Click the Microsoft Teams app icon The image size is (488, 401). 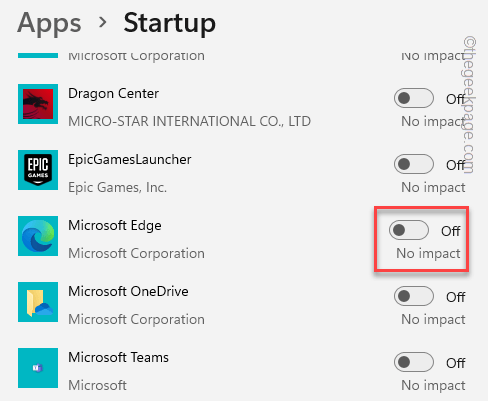[38, 368]
